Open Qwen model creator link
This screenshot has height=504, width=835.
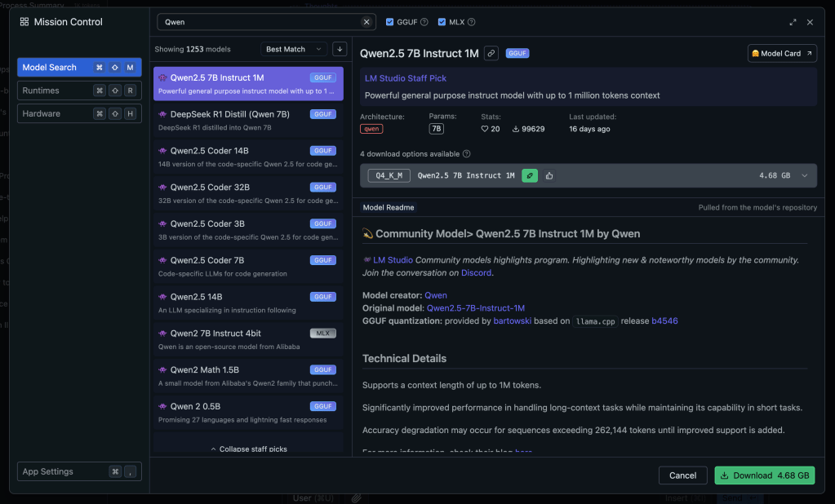[436, 295]
